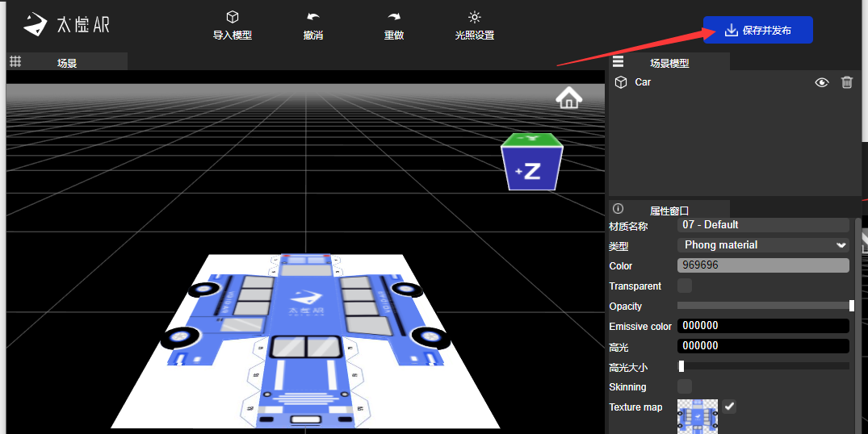
Task: Open the Phong material type dropdown
Action: click(763, 245)
